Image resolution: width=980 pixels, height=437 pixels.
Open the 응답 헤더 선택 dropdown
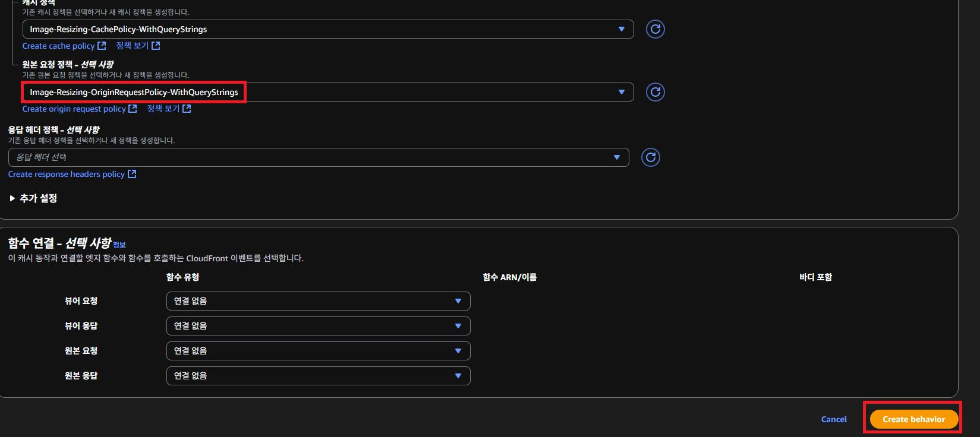319,157
